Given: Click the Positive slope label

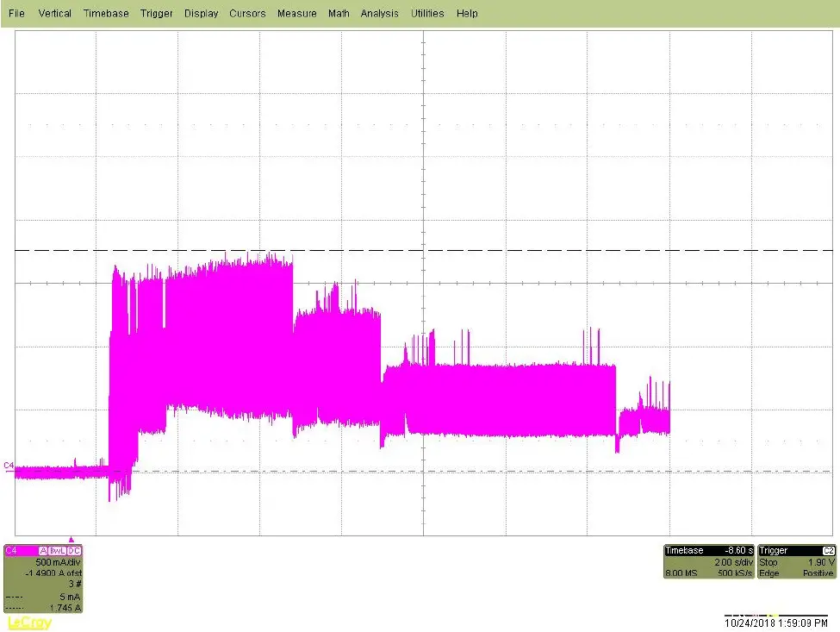Looking at the screenshot, I should pos(818,573).
